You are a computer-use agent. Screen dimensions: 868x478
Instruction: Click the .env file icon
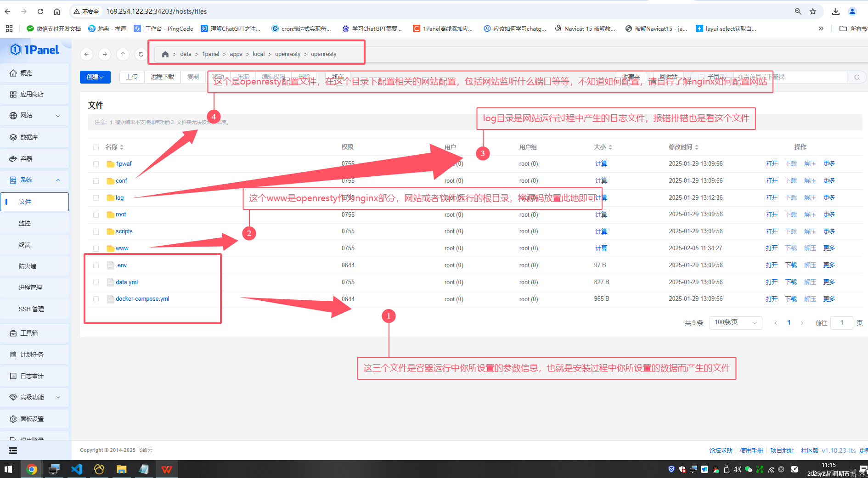click(x=110, y=265)
